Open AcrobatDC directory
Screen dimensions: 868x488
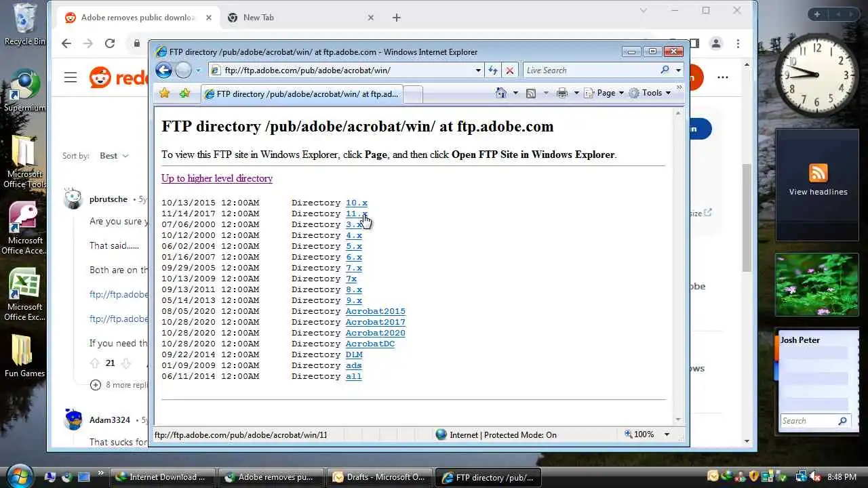370,344
